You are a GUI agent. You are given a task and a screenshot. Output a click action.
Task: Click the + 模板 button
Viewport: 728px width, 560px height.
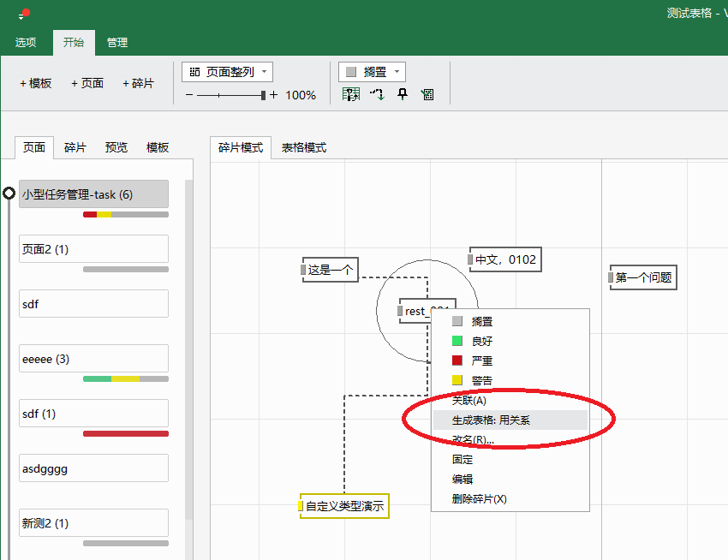[x=36, y=83]
